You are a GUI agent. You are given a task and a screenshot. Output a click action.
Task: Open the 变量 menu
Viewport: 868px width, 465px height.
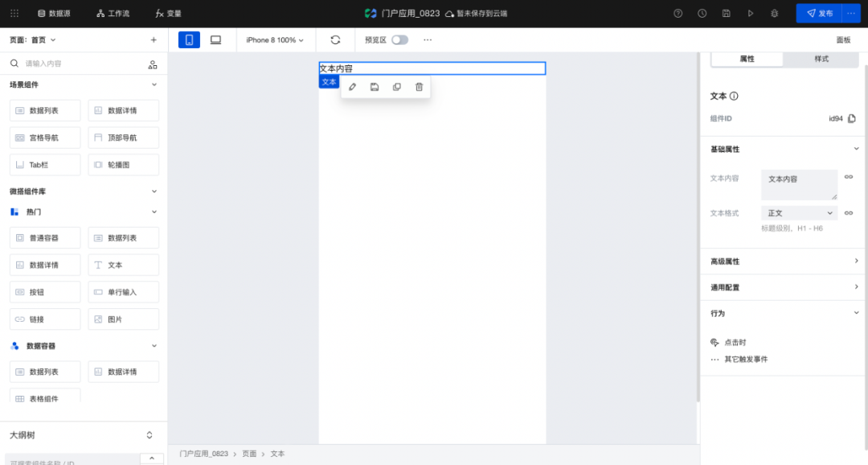168,14
